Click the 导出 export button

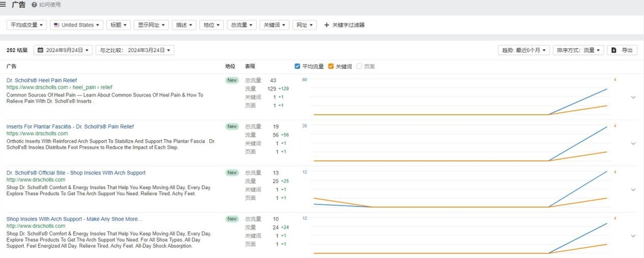pyautogui.click(x=622, y=50)
